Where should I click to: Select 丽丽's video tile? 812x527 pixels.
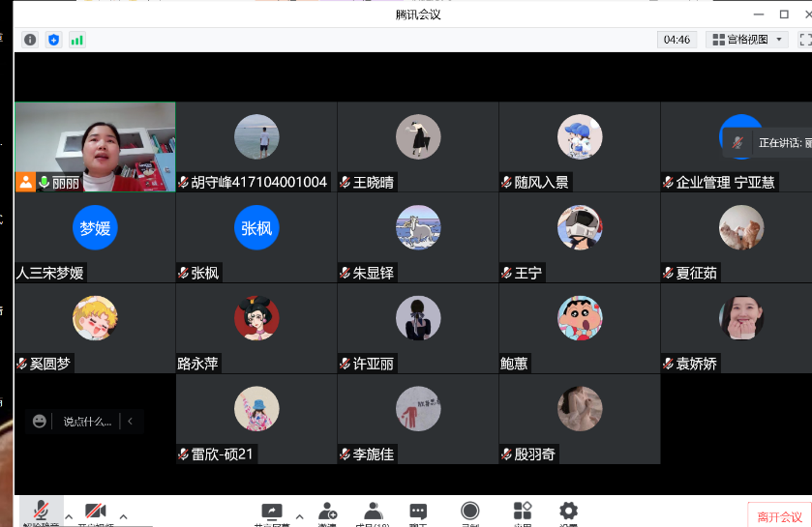(95, 146)
